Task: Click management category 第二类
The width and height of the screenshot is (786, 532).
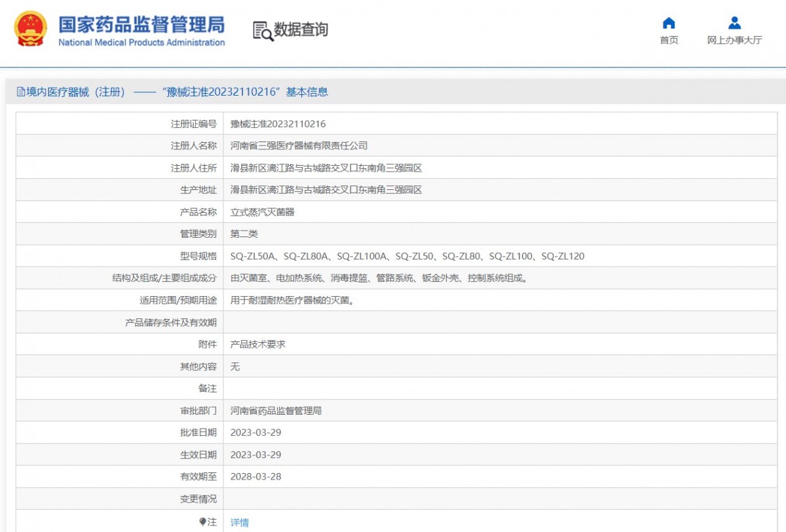Action: 244,234
